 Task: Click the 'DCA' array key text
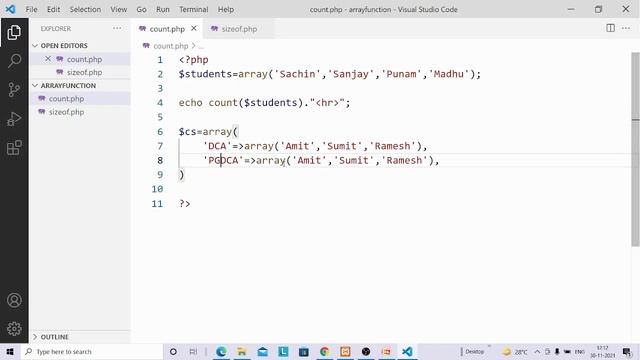click(217, 146)
